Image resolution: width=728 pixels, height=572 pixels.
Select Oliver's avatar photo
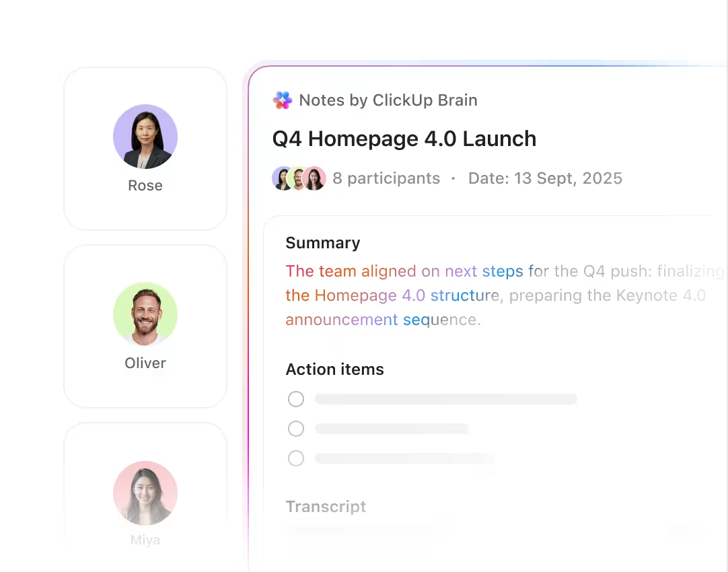[145, 314]
